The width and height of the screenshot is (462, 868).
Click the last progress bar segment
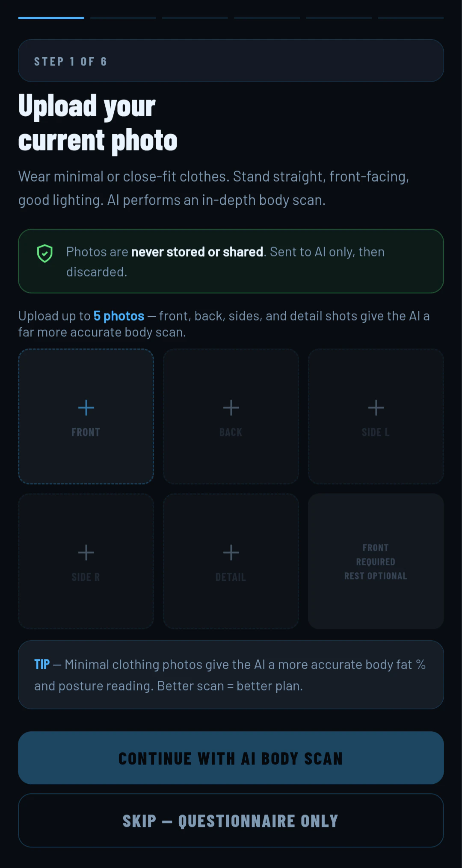411,18
